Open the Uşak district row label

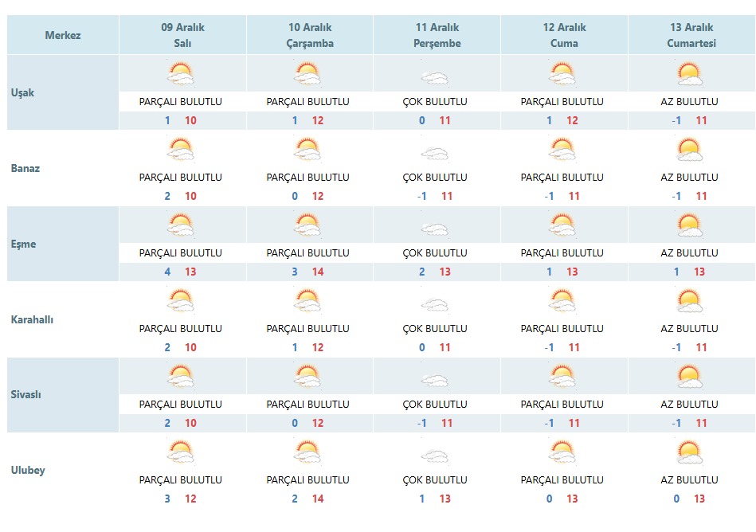click(x=22, y=92)
